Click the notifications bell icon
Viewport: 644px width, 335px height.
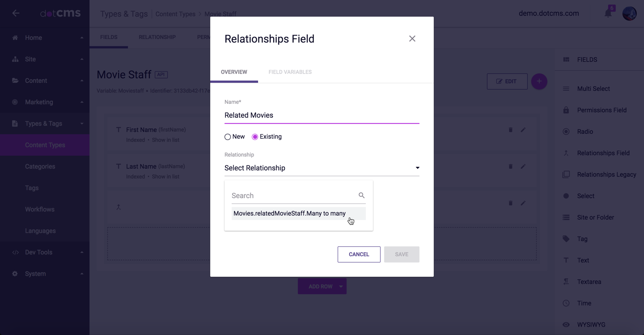608,13
